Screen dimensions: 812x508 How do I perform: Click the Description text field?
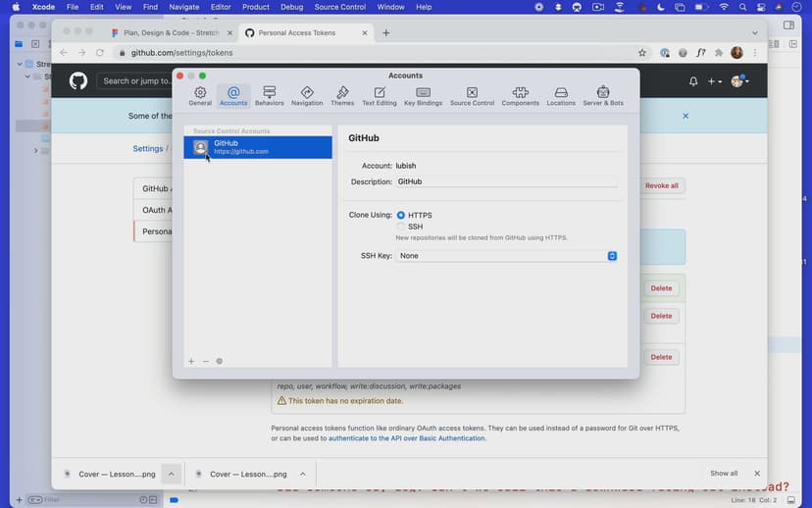pos(506,181)
